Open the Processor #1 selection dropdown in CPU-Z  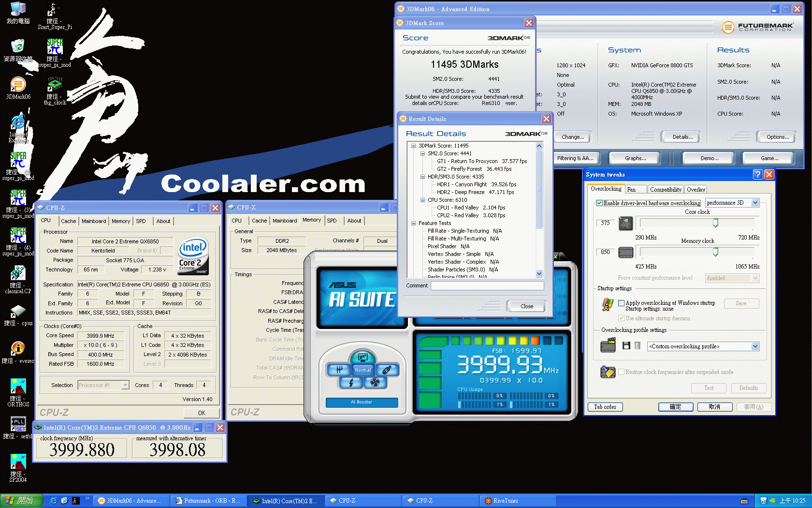click(125, 385)
